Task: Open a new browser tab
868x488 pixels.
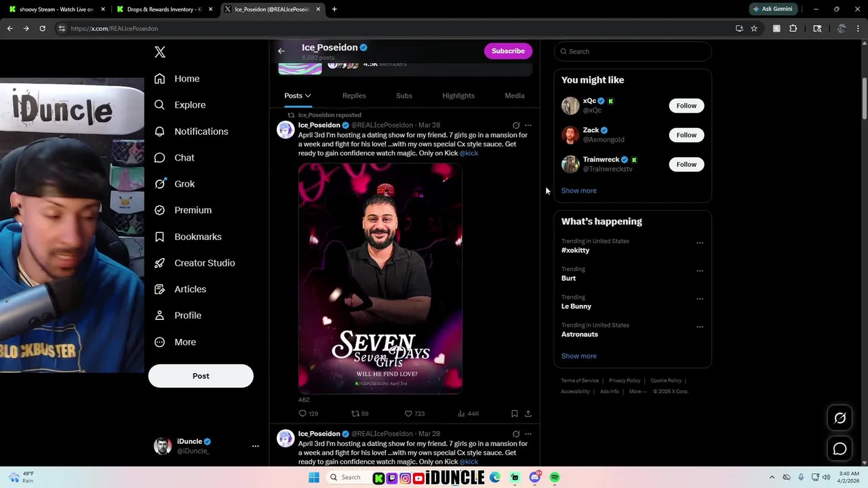Action: click(334, 9)
